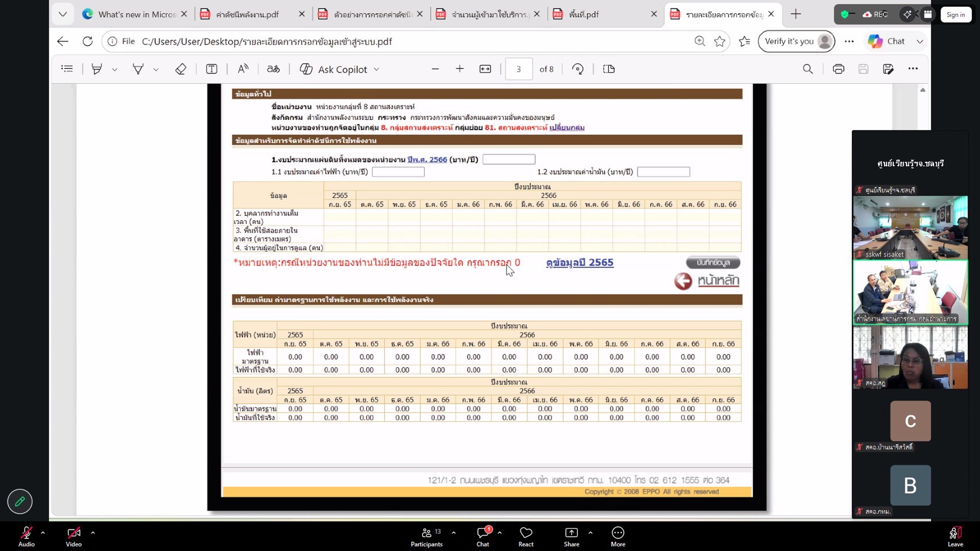Viewport: 980px width, 551px height.
Task: Open the PDF search magnifier icon
Action: point(808,69)
